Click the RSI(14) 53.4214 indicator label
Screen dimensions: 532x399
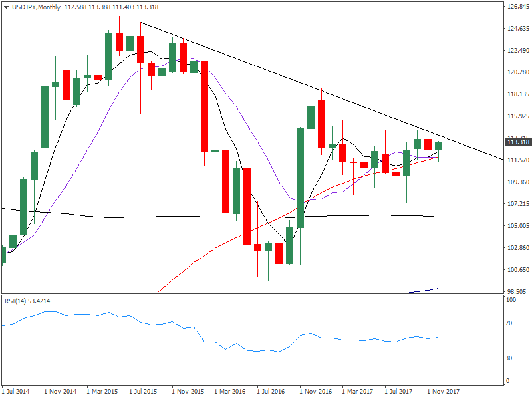(x=27, y=301)
